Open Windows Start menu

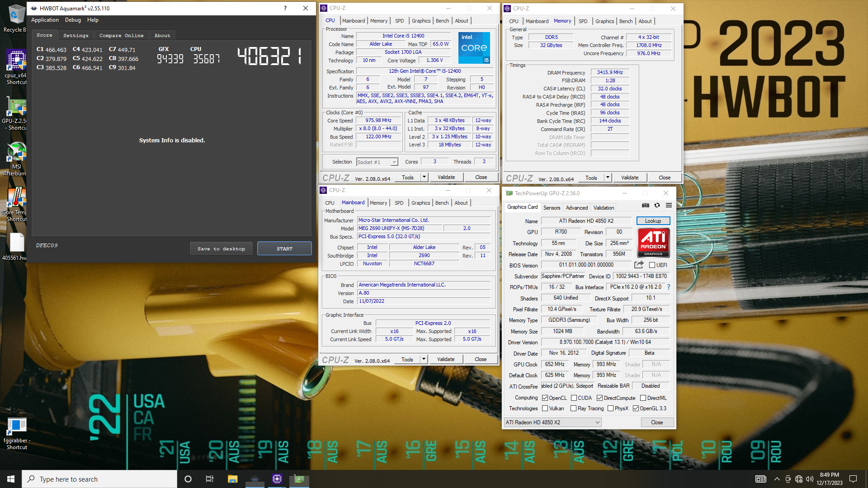[x=11, y=479]
